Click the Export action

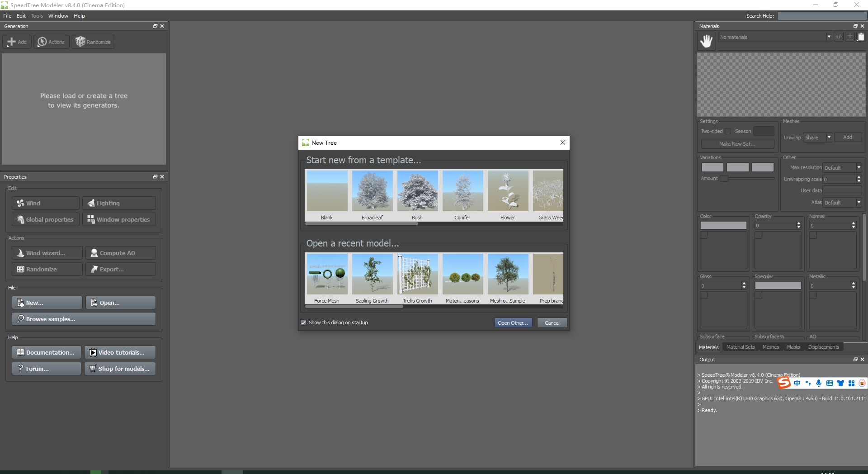point(121,270)
